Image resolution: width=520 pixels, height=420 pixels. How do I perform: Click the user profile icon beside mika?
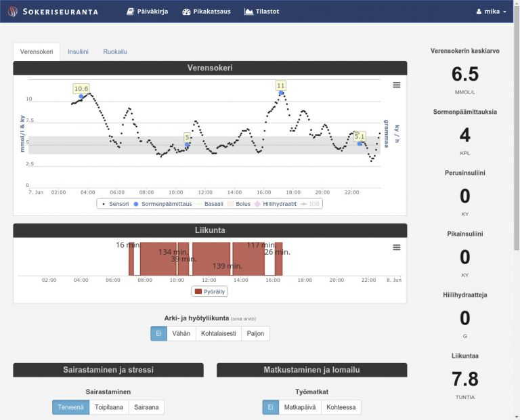(x=479, y=12)
